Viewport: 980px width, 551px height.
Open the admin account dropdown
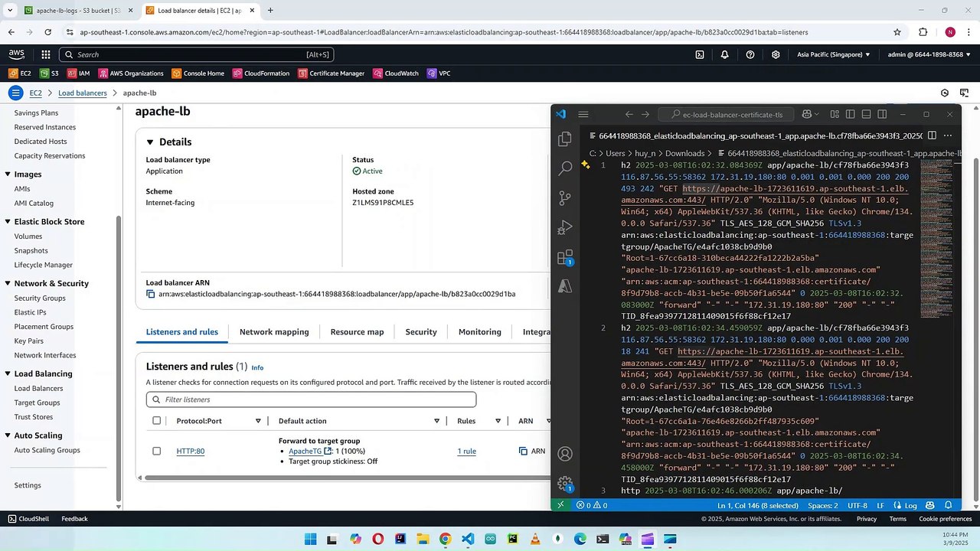(x=929, y=54)
